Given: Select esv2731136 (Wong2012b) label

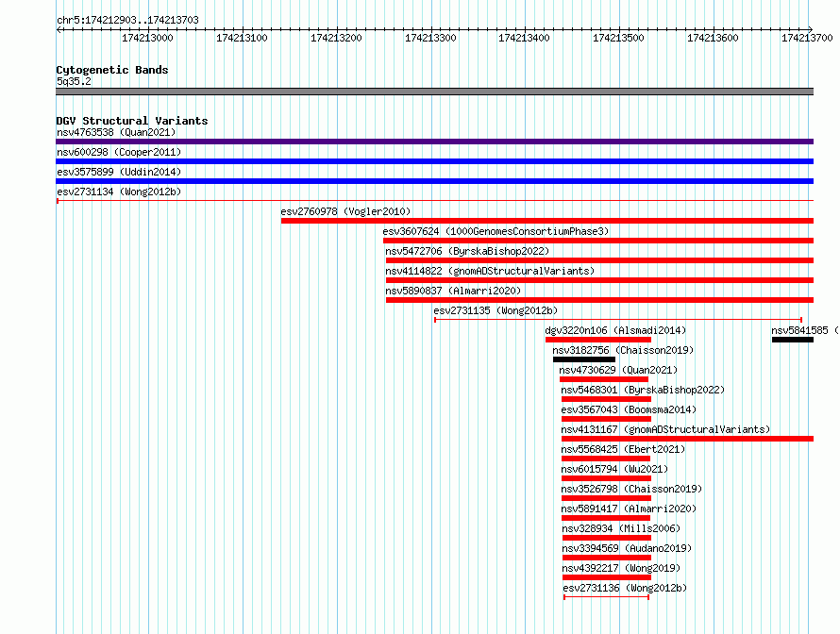Looking at the screenshot, I should pos(625,588).
